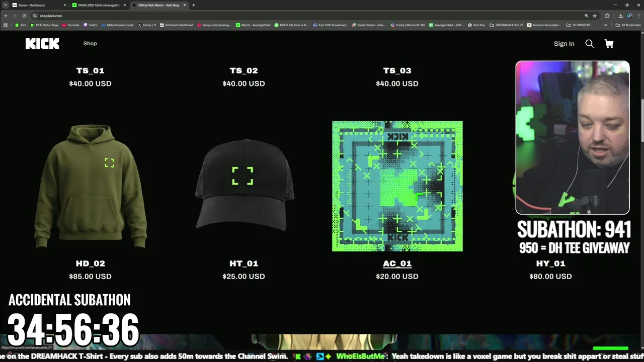644x362 pixels.
Task: Click the TS_02 product title
Action: click(x=244, y=71)
